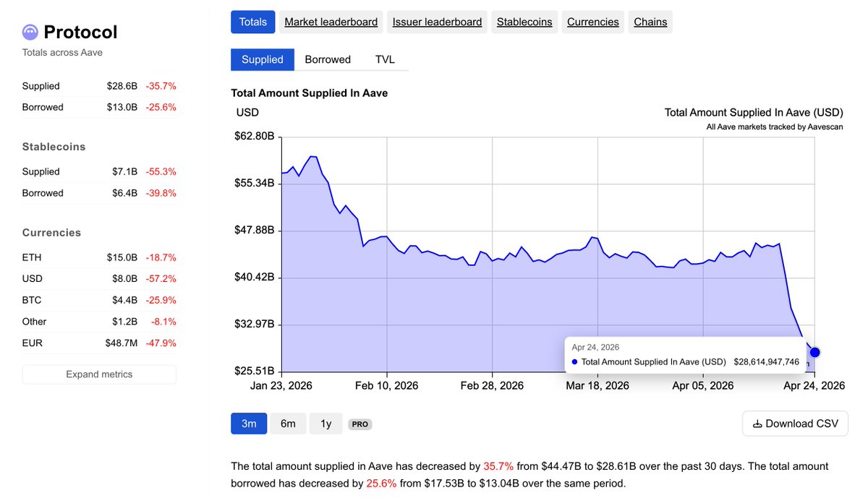The width and height of the screenshot is (868, 498).
Task: Click the blue tooltip series dot
Action: tap(574, 362)
